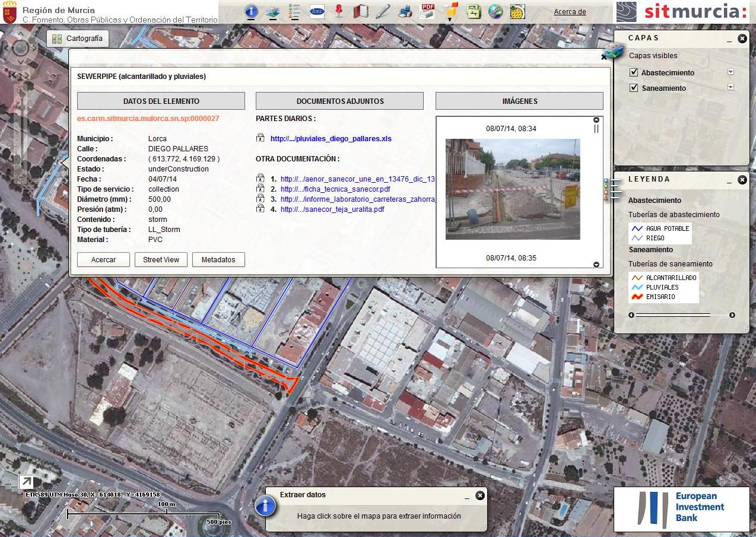Click the construction site photo thumbnail
Image resolution: width=756 pixels, height=537 pixels.
(513, 189)
